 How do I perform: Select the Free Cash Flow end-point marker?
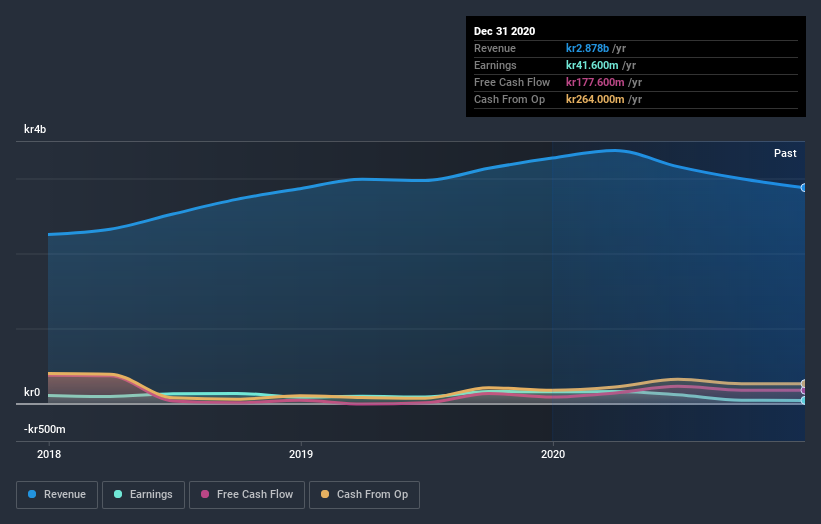click(x=803, y=391)
